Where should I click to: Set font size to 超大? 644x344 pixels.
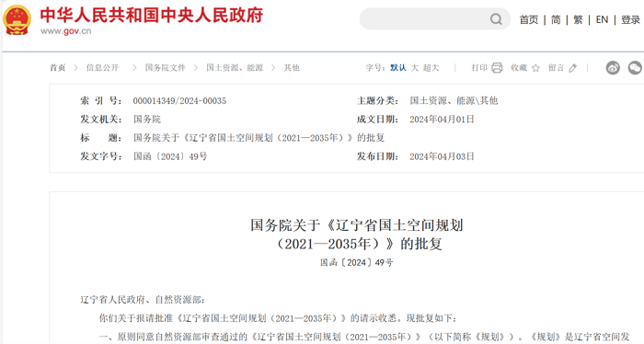431,68
